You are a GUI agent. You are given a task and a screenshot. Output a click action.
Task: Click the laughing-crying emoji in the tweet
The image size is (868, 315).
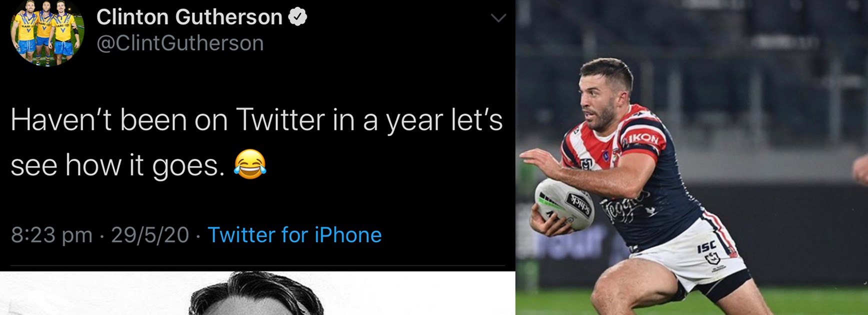[x=250, y=164]
